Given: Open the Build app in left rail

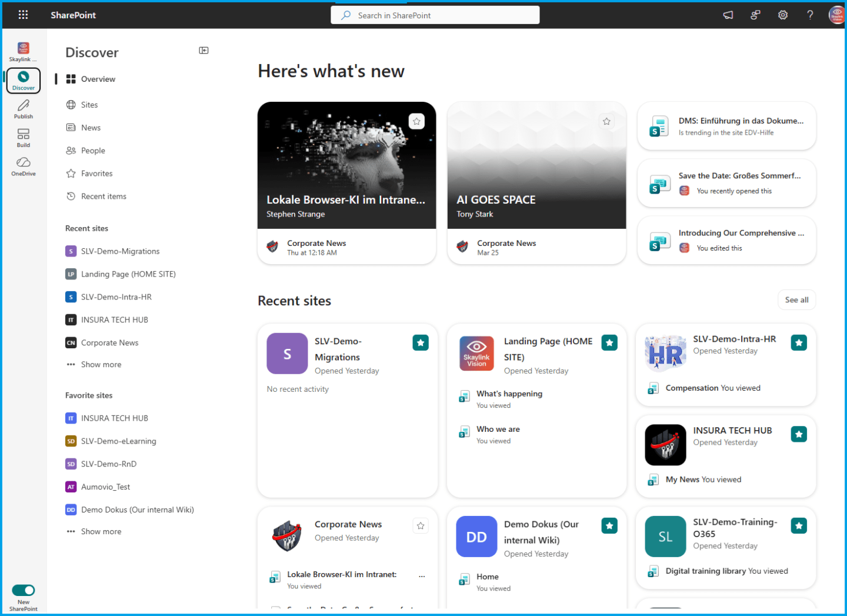Looking at the screenshot, I should point(24,138).
